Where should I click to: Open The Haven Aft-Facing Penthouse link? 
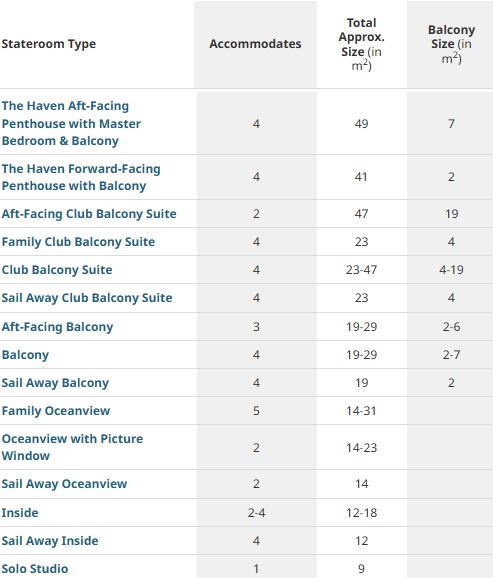click(x=71, y=123)
